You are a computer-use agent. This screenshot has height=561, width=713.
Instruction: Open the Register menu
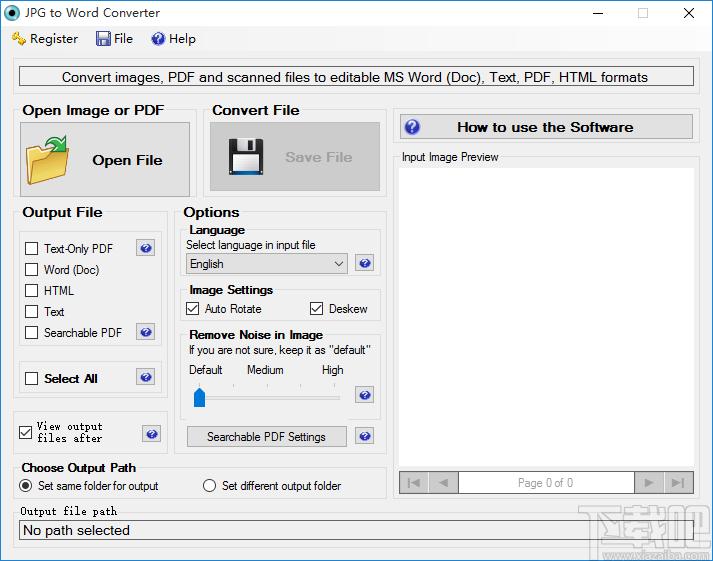[x=45, y=39]
